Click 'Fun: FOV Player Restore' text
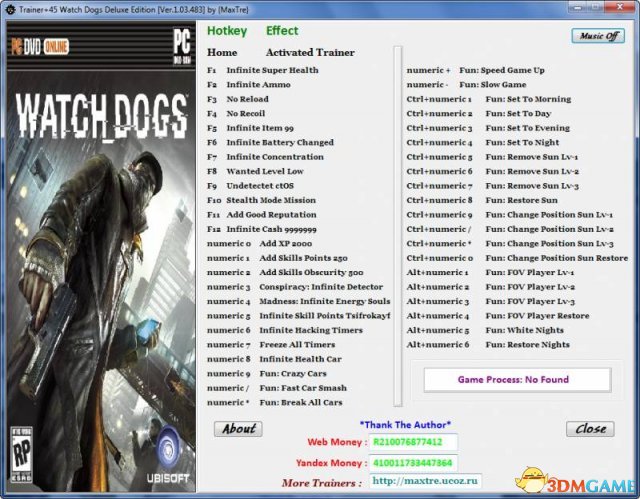Image resolution: width=640 pixels, height=499 pixels. pyautogui.click(x=537, y=316)
